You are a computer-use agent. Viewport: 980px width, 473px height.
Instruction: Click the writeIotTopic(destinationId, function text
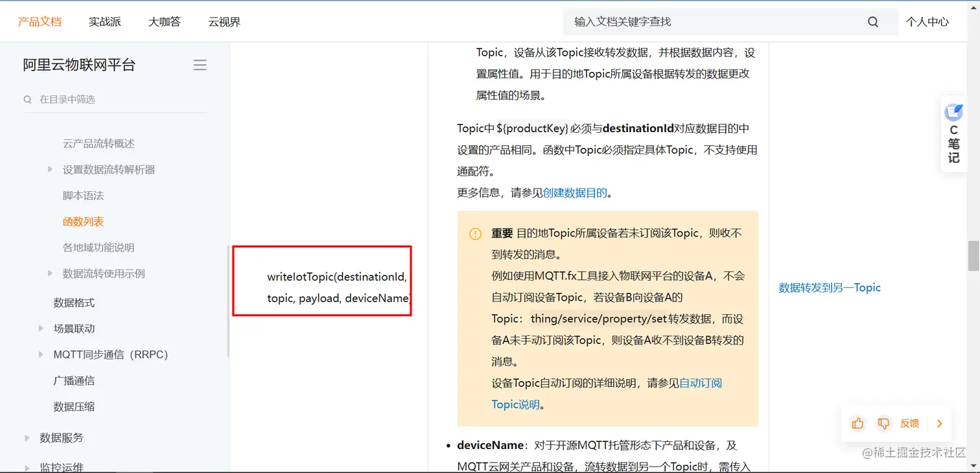pos(337,277)
